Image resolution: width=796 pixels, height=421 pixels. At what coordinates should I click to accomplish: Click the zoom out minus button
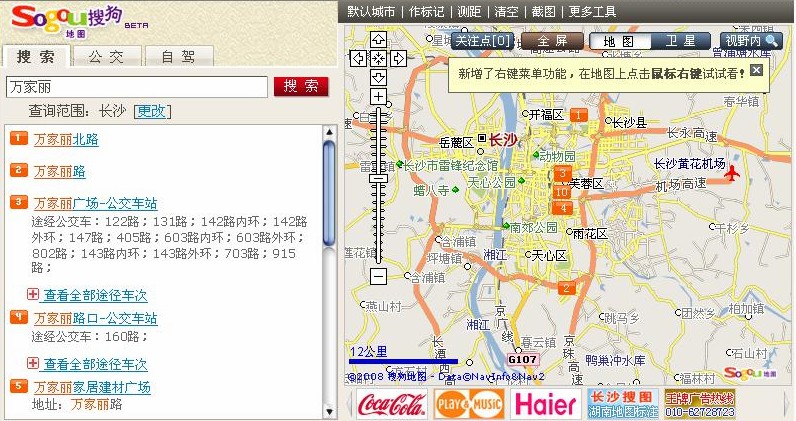[x=378, y=275]
